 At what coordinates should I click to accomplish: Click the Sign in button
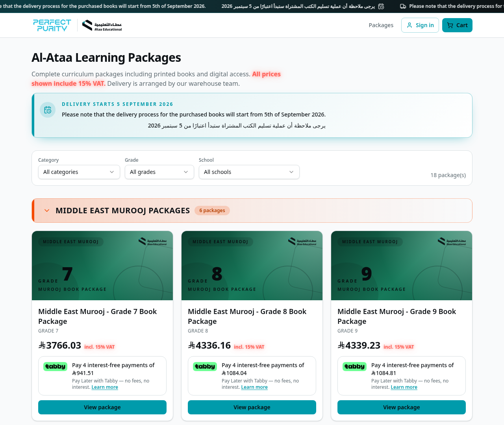tap(420, 25)
